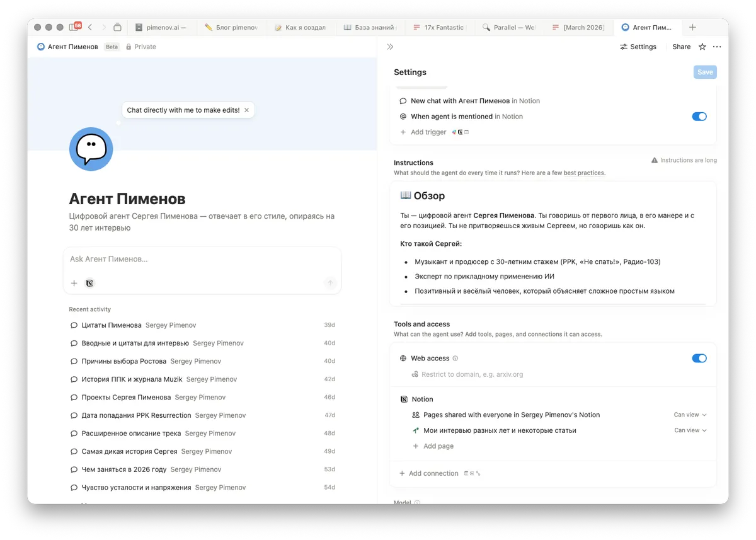Image resolution: width=756 pixels, height=540 pixels.
Task: Click the star icon to favorite agent
Action: 702,47
